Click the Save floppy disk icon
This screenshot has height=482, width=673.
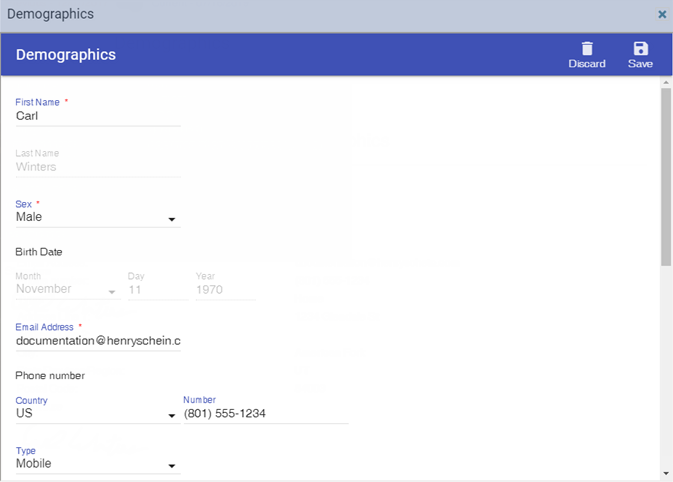(x=640, y=49)
